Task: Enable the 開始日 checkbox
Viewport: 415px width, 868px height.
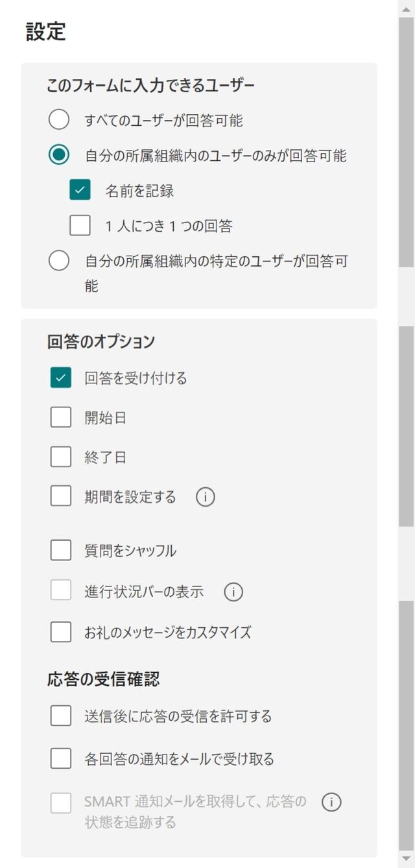Action: click(x=60, y=418)
